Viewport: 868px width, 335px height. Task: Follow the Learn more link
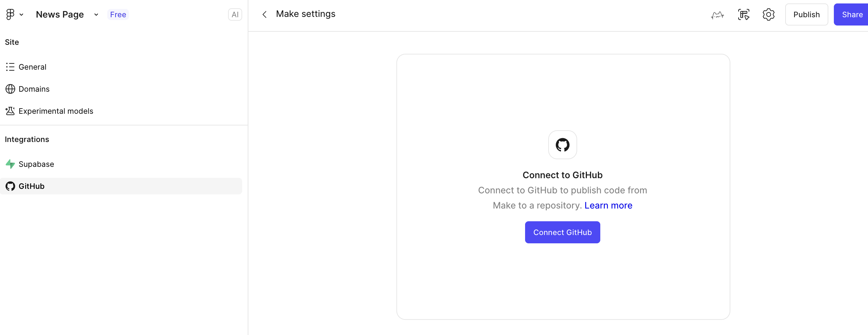(608, 205)
